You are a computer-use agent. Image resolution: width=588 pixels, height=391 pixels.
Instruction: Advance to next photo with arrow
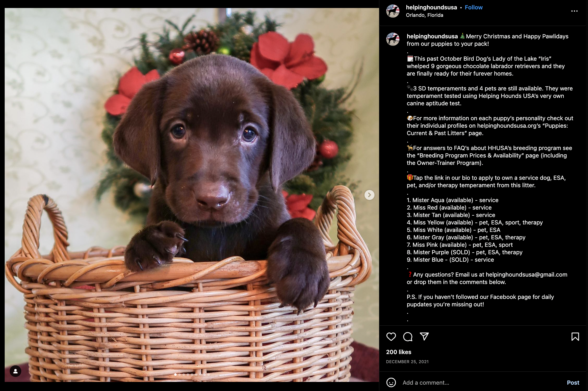coord(369,195)
